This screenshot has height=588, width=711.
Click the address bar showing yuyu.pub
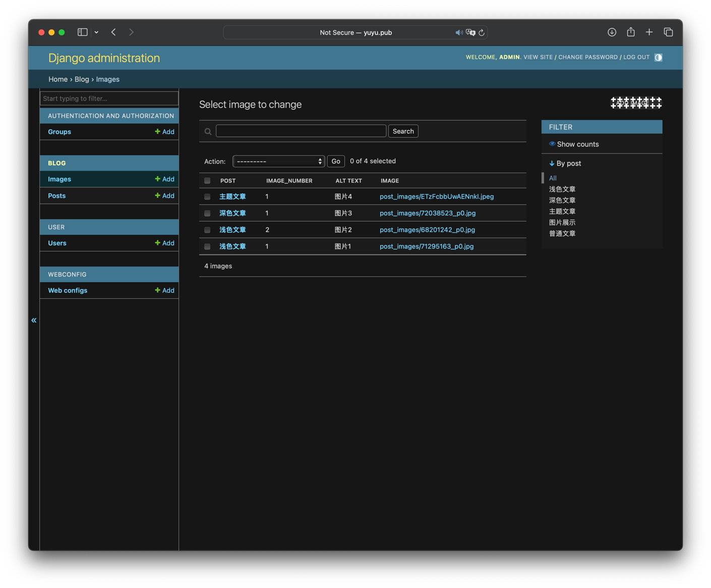(x=355, y=33)
